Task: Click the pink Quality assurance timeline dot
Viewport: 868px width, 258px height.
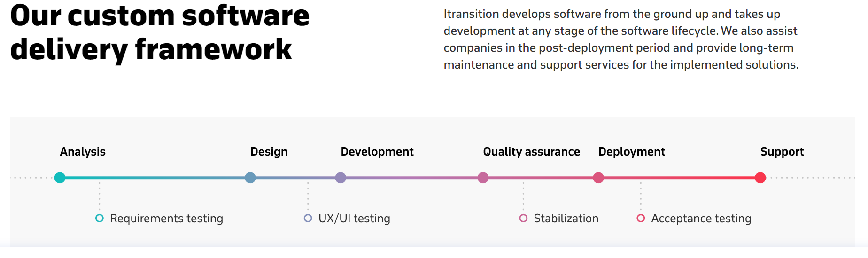Action: (483, 178)
